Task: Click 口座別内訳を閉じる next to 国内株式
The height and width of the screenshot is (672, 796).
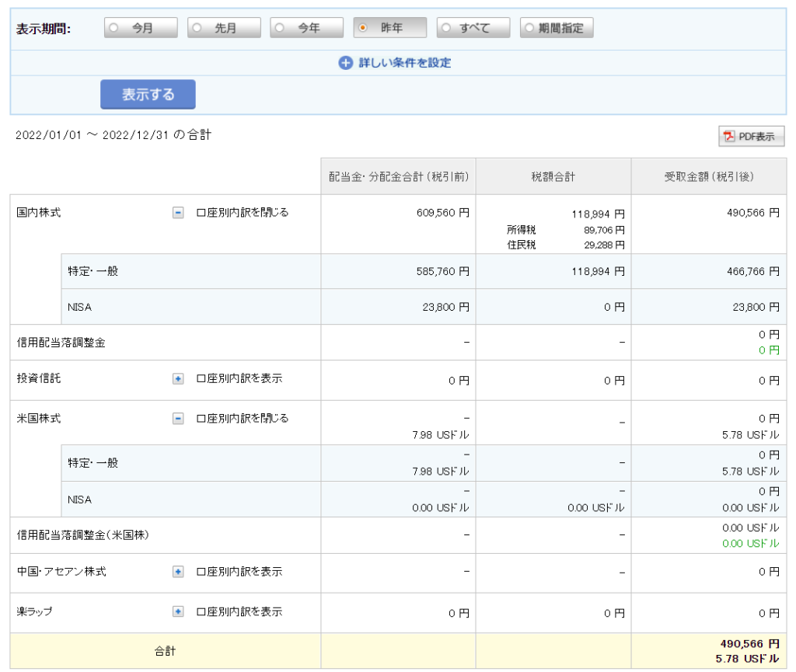Action: point(242,213)
